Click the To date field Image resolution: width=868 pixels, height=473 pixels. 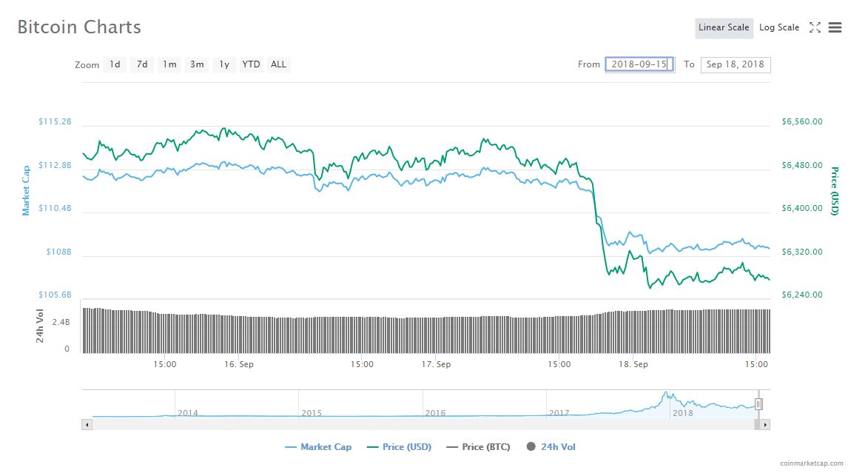(735, 64)
